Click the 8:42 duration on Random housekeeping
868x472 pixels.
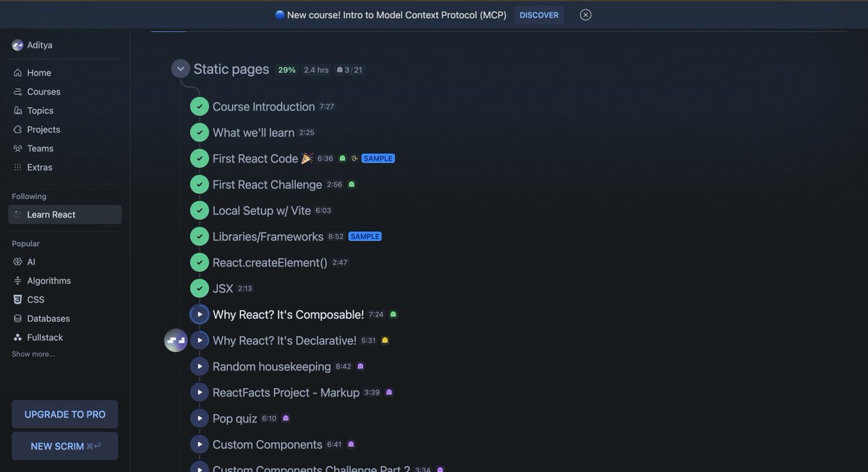[x=344, y=366]
